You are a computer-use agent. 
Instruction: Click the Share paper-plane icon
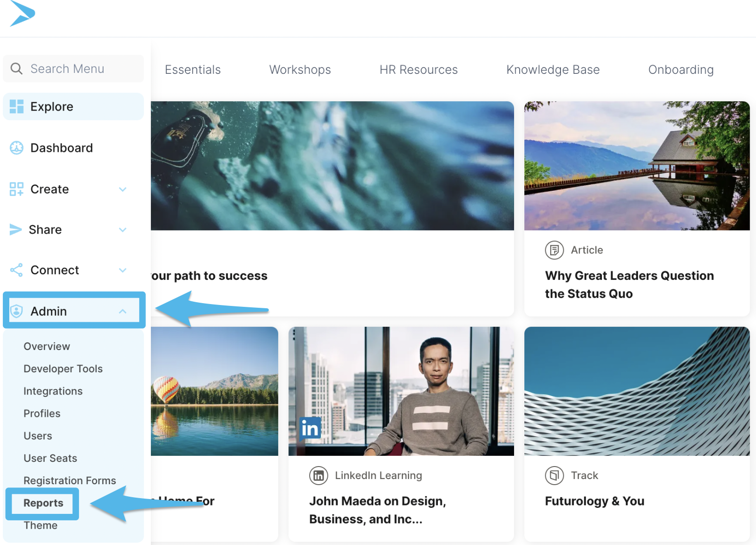click(16, 229)
